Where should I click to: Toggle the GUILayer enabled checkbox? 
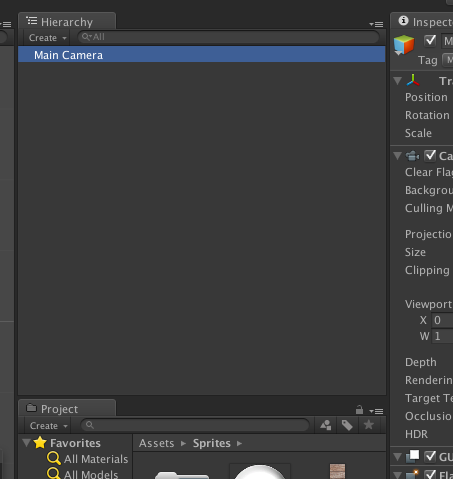[x=430, y=456]
